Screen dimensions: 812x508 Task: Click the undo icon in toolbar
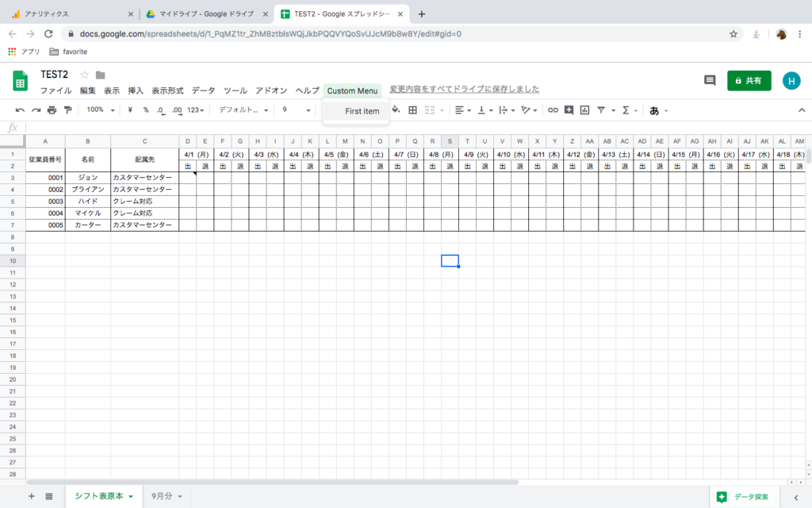coord(20,110)
